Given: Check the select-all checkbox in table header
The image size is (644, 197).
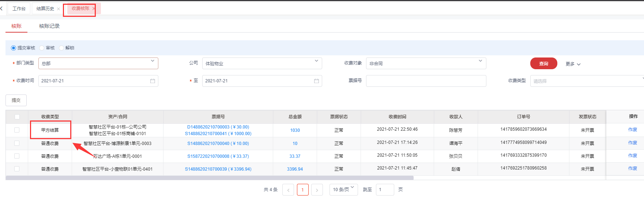Looking at the screenshot, I should coord(17,117).
